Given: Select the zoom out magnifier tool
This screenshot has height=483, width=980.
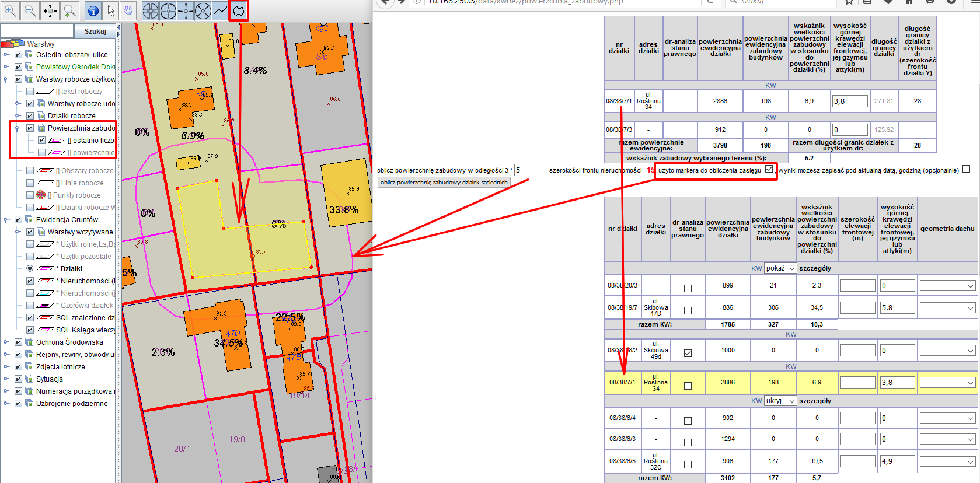Looking at the screenshot, I should [x=30, y=10].
